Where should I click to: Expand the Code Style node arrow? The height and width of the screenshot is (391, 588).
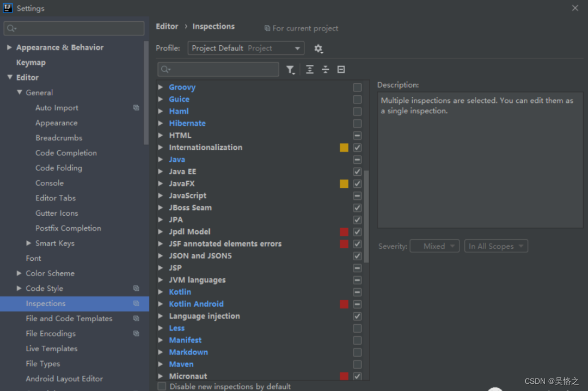click(19, 288)
